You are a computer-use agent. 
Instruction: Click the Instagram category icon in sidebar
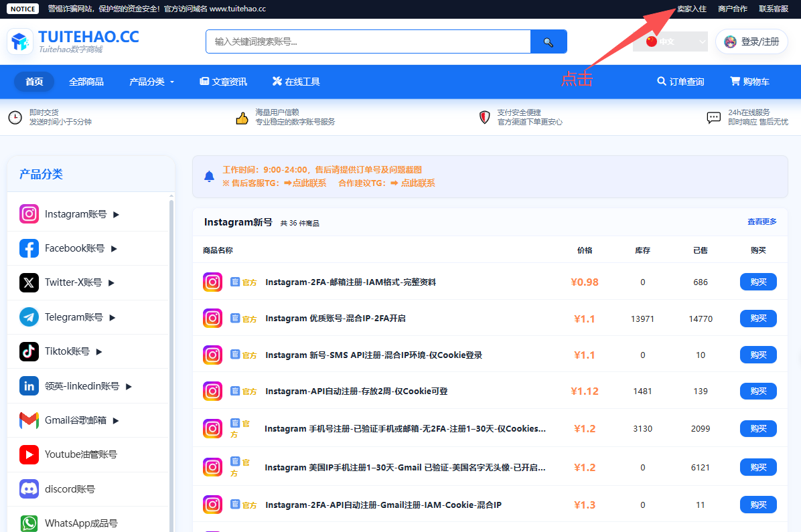[x=29, y=214]
